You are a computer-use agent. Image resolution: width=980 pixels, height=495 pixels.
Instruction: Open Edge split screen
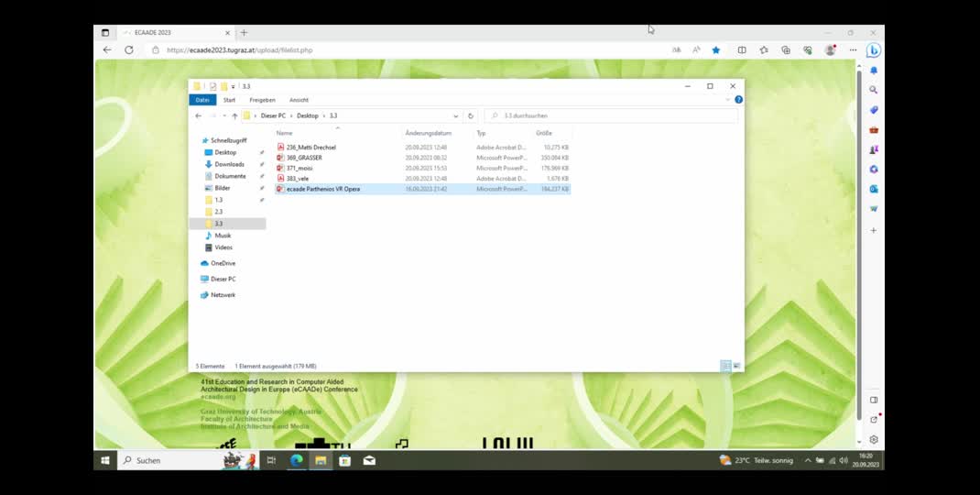(x=742, y=50)
